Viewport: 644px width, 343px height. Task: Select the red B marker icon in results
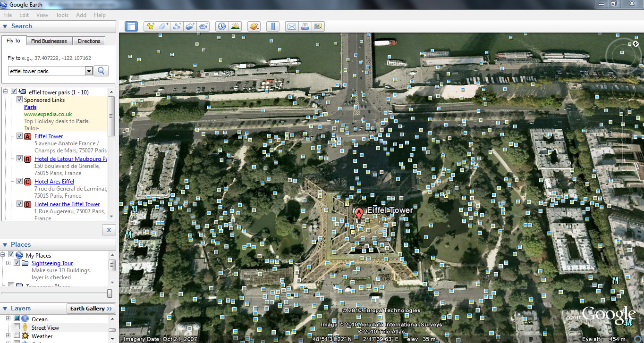point(28,159)
